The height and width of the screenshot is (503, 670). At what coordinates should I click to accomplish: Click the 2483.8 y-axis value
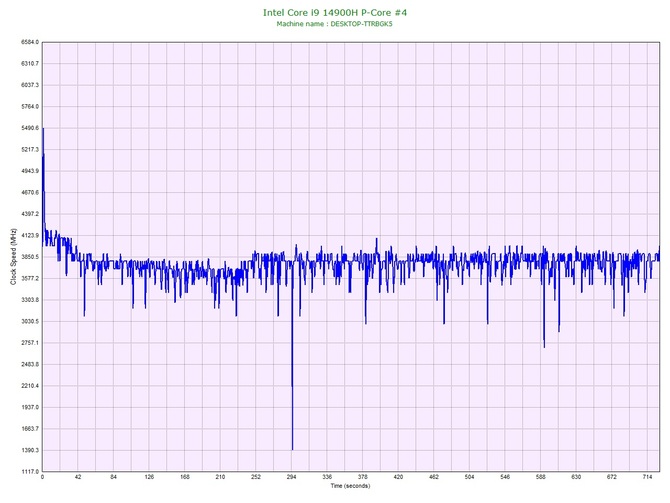coord(30,365)
